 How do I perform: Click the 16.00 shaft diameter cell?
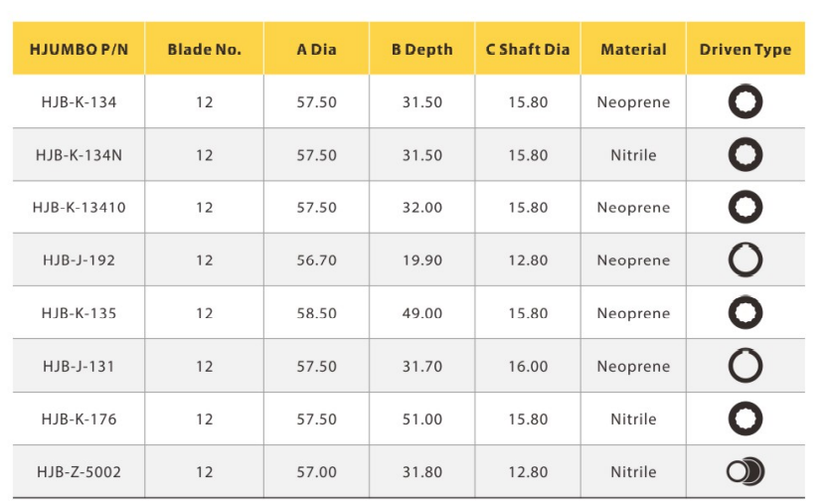(528, 366)
